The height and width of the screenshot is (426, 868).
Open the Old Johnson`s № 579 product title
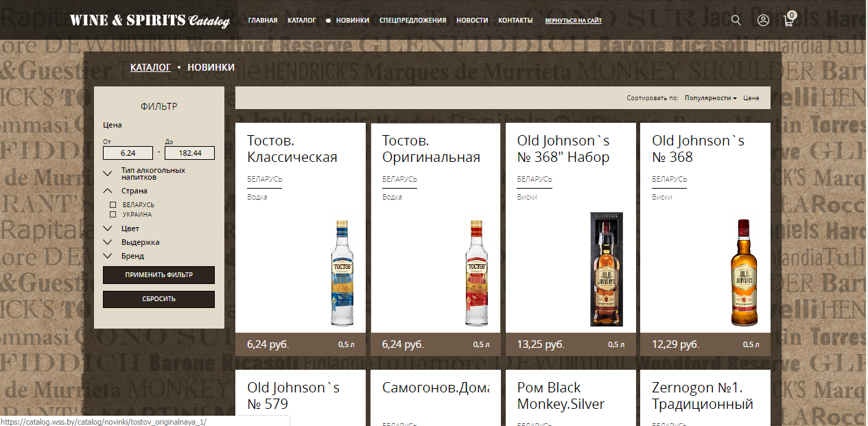[294, 396]
